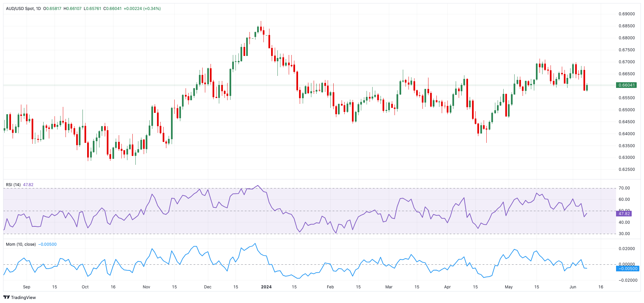
Task: Click the 0.68000 price axis label
Action: click(x=627, y=38)
